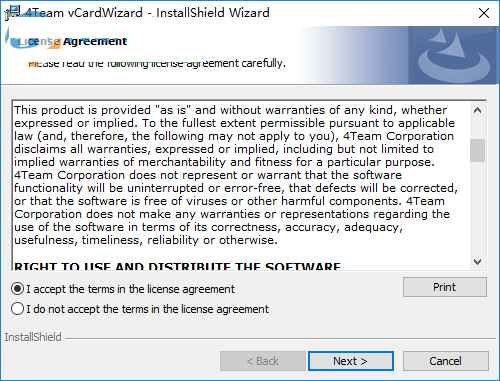Viewport: 500px width, 381px height.
Task: Select the 'I do not accept the terms' radio button
Action: 17,309
